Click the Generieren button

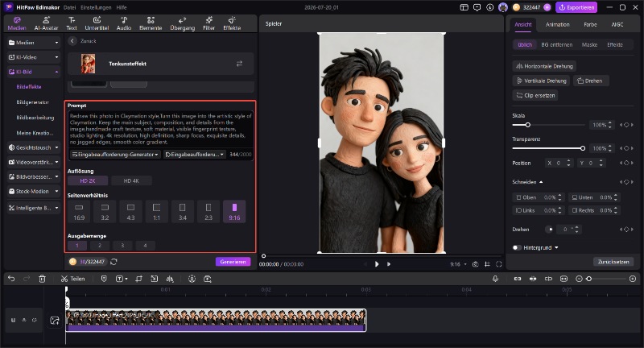[233, 262]
